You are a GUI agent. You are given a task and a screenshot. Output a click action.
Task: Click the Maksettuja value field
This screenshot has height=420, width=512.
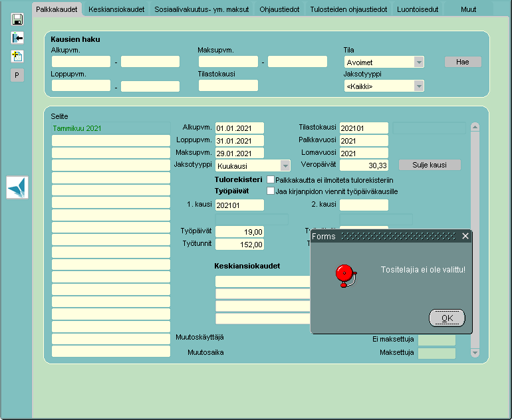point(437,353)
